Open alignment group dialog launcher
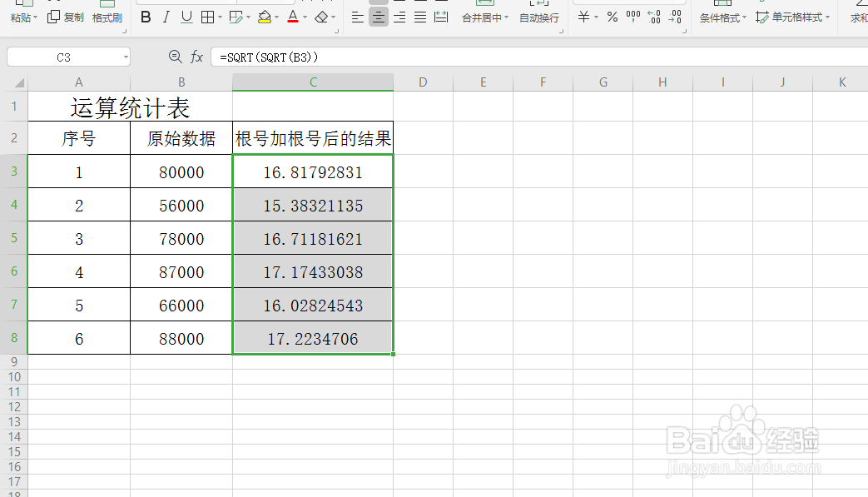 click(561, 32)
